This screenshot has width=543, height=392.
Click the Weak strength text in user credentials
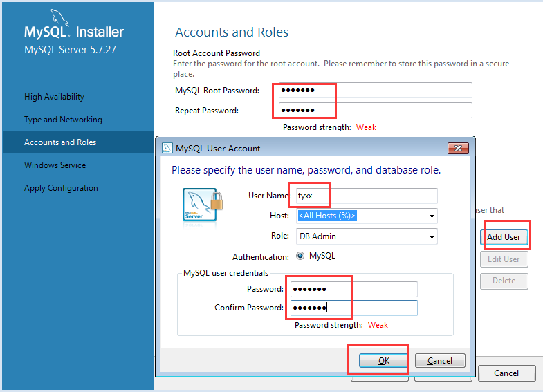pyautogui.click(x=378, y=325)
